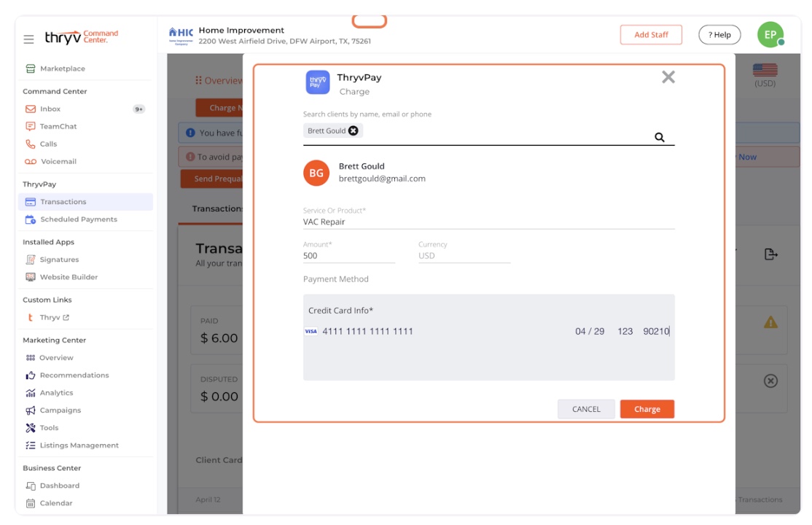Click the export icon behind dialog
The image size is (812, 525).
[x=770, y=254]
